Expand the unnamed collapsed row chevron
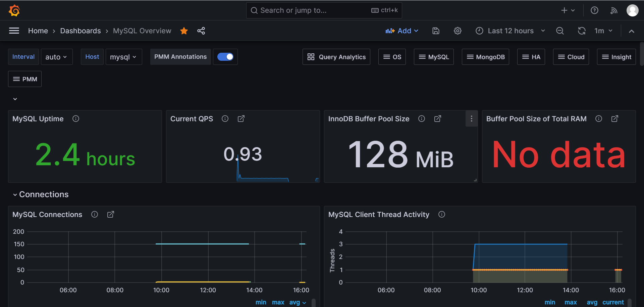The height and width of the screenshot is (307, 644). tap(15, 99)
